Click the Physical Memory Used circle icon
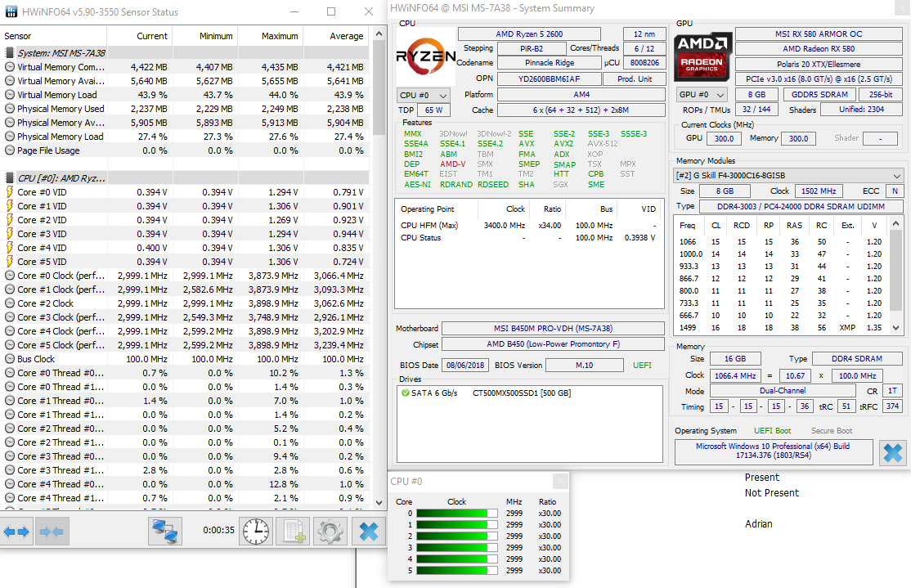This screenshot has height=588, width=911. tap(9, 109)
